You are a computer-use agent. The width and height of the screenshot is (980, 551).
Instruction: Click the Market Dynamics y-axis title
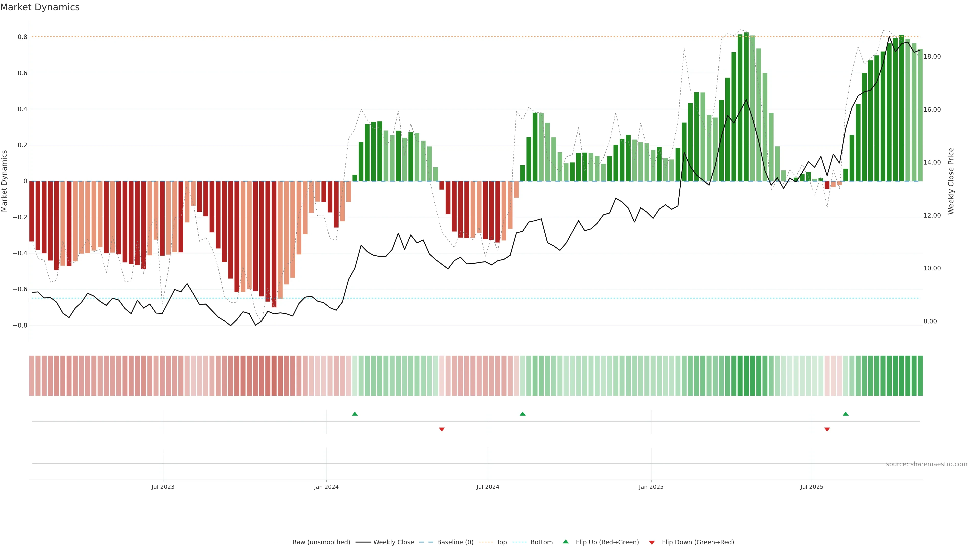pos(5,181)
